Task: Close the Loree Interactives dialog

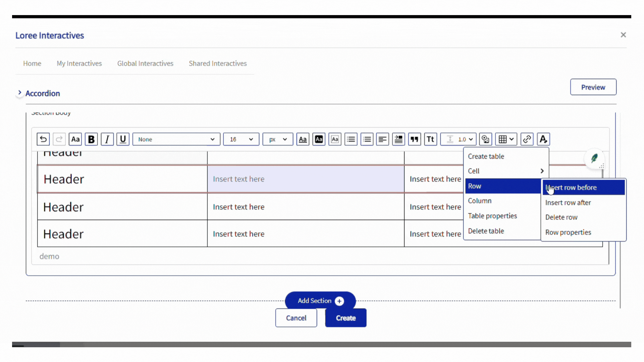Action: tap(623, 35)
